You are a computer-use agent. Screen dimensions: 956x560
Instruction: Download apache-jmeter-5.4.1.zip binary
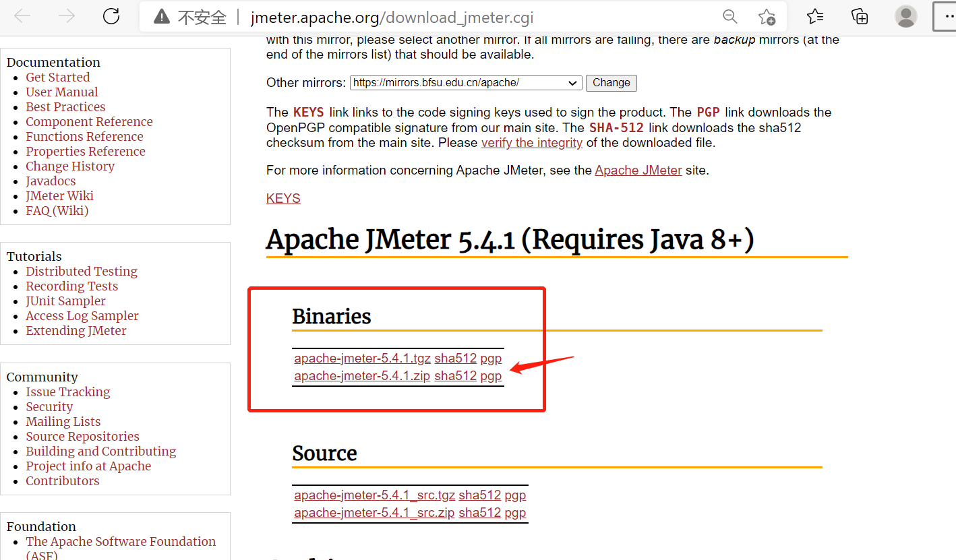coord(363,376)
